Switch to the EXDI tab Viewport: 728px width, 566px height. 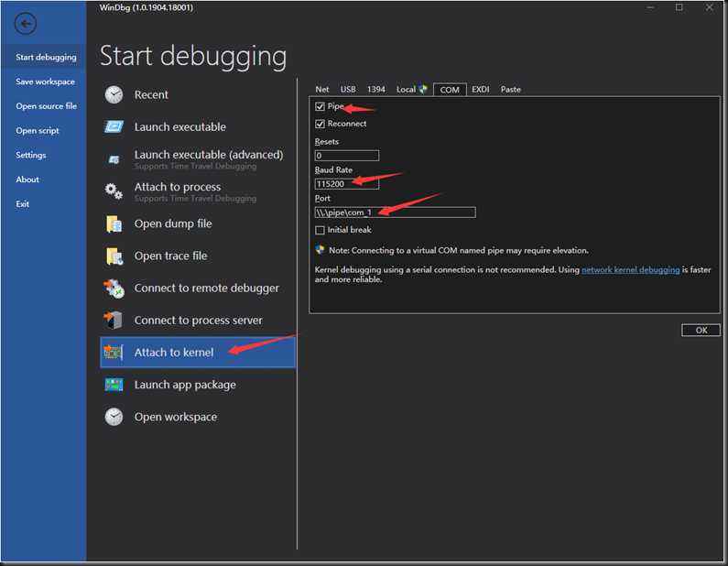(x=481, y=89)
